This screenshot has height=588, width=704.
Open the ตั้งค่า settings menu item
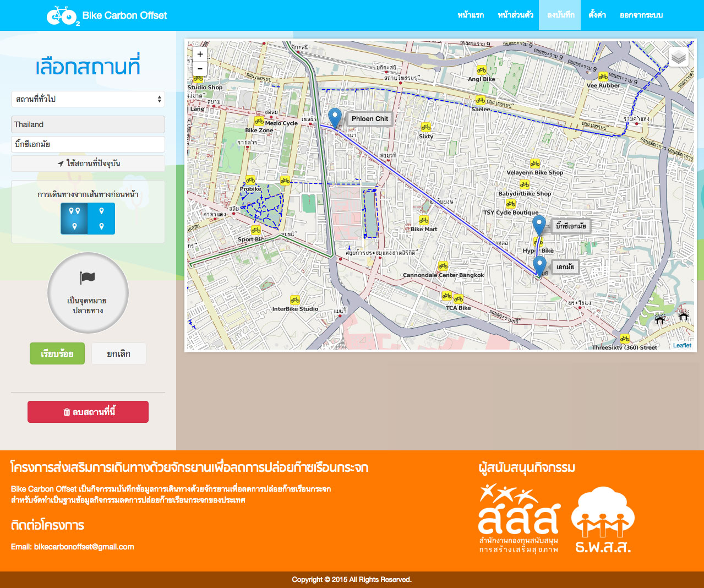click(x=597, y=15)
